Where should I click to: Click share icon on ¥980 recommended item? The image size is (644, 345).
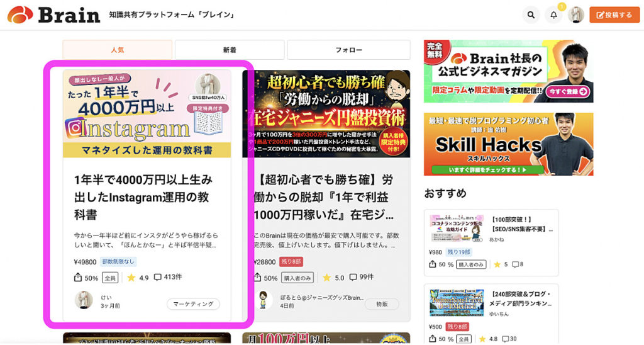point(432,264)
